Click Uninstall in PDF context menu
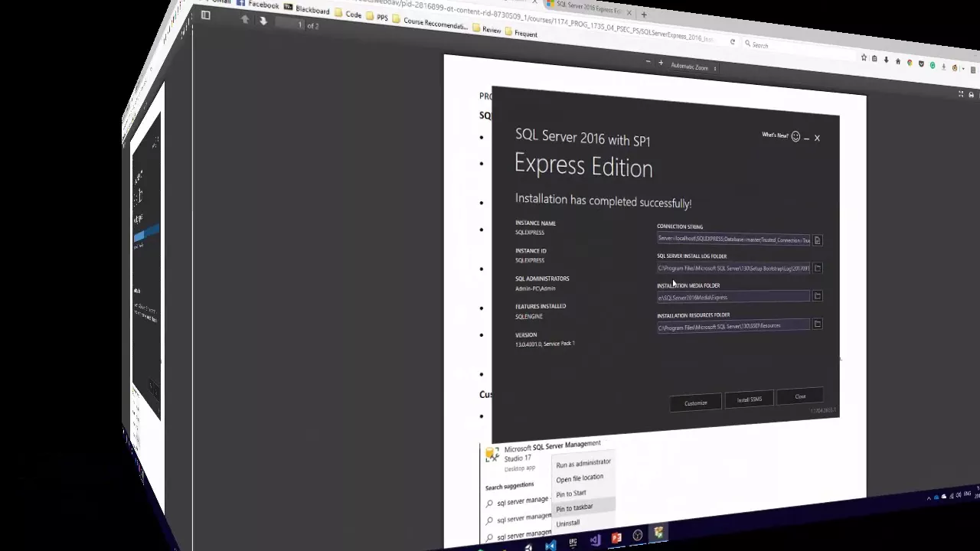This screenshot has width=980, height=551. tap(568, 523)
